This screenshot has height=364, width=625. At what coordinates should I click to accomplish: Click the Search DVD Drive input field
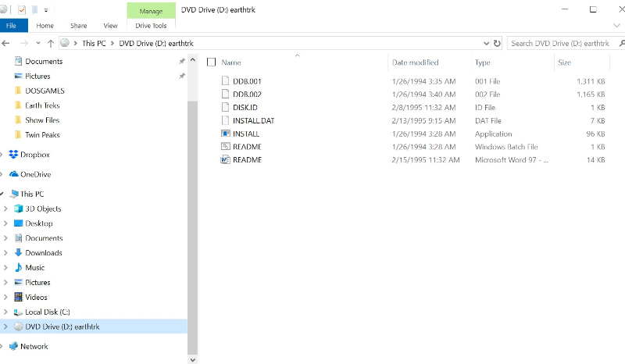coord(559,44)
